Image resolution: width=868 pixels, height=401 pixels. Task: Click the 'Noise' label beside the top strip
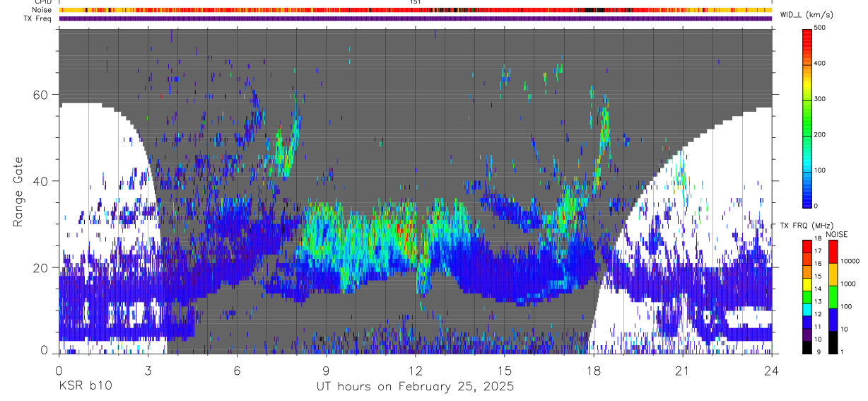(42, 10)
